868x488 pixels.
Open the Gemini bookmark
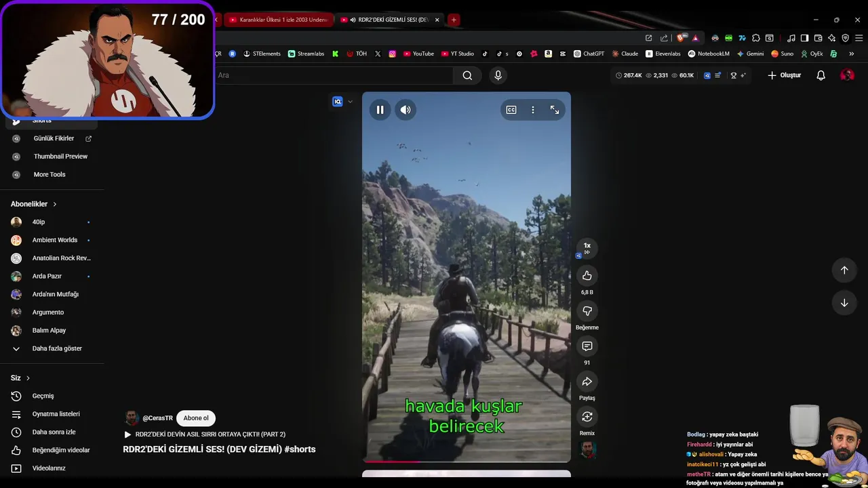coord(751,54)
